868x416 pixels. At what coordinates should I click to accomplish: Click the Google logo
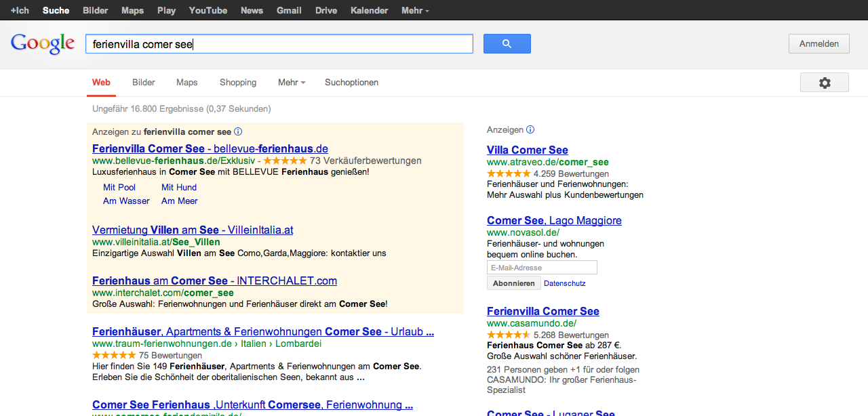(43, 44)
